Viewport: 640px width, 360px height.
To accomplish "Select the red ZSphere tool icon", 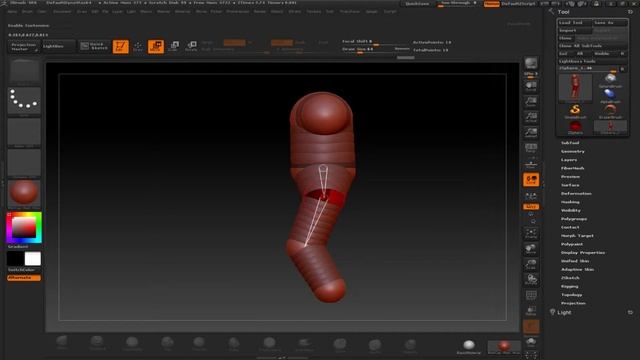I will pyautogui.click(x=575, y=127).
